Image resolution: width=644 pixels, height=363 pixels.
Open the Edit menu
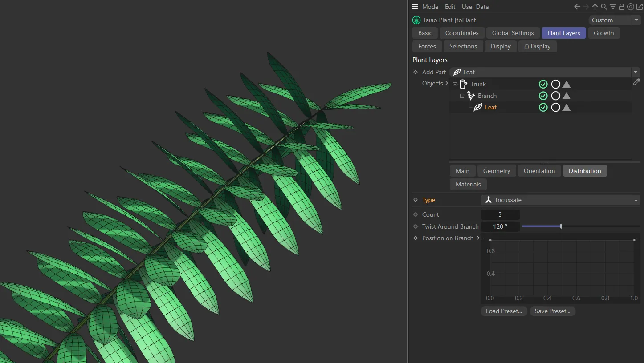click(450, 7)
